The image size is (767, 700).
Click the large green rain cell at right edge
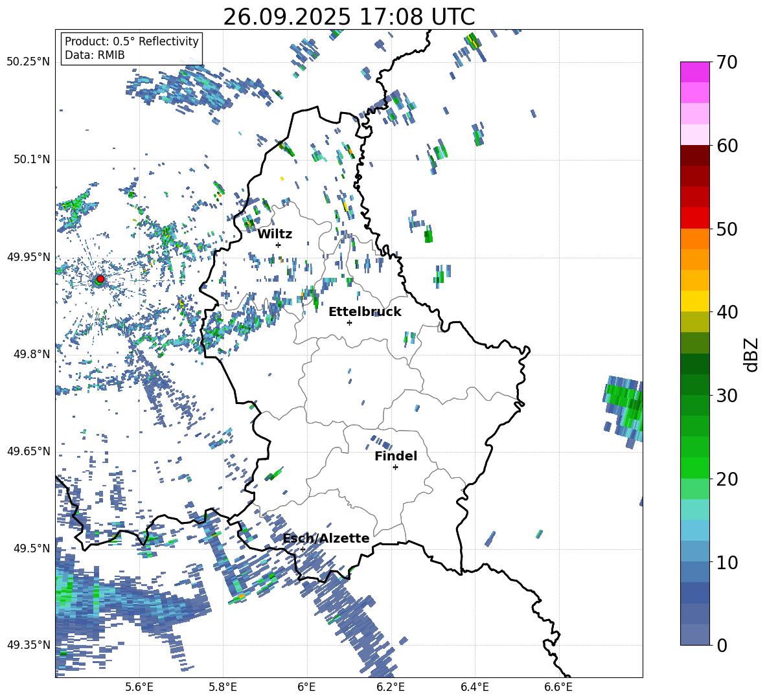click(x=625, y=405)
